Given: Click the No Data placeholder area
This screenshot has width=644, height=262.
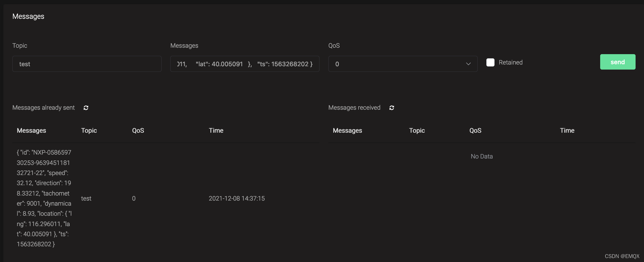Looking at the screenshot, I should click(481, 156).
